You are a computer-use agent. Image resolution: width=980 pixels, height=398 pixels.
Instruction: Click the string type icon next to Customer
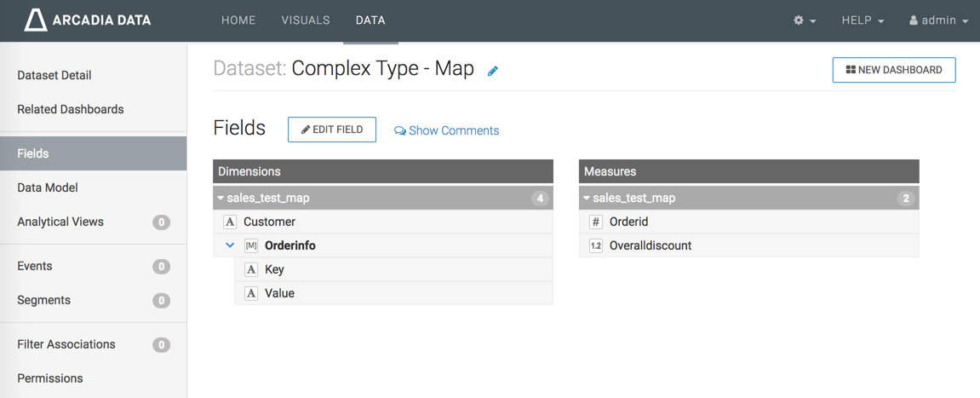[230, 222]
